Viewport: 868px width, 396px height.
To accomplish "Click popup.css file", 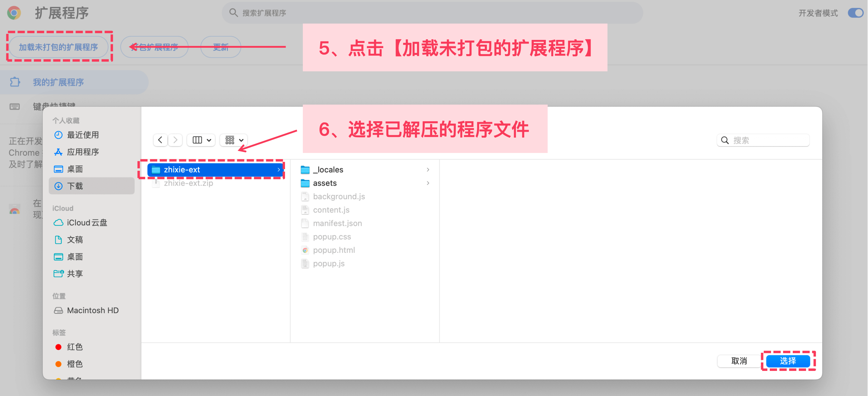I will (x=365, y=237).
